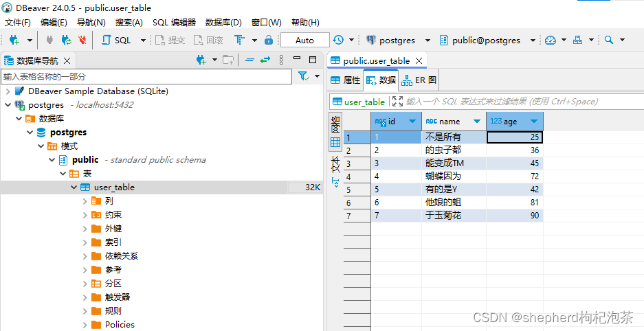The image size is (644, 331).
Task: Select the public@postgres schema selector
Action: [x=487, y=41]
